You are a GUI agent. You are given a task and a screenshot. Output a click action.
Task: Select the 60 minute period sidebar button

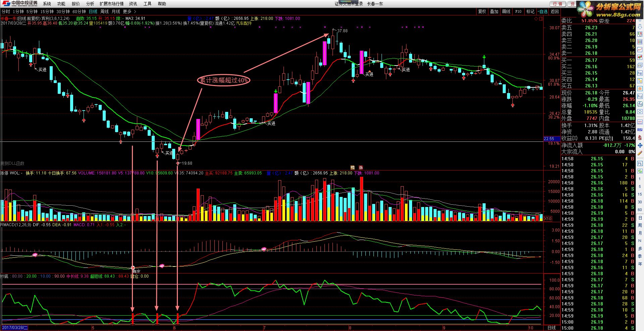[x=640, y=210]
